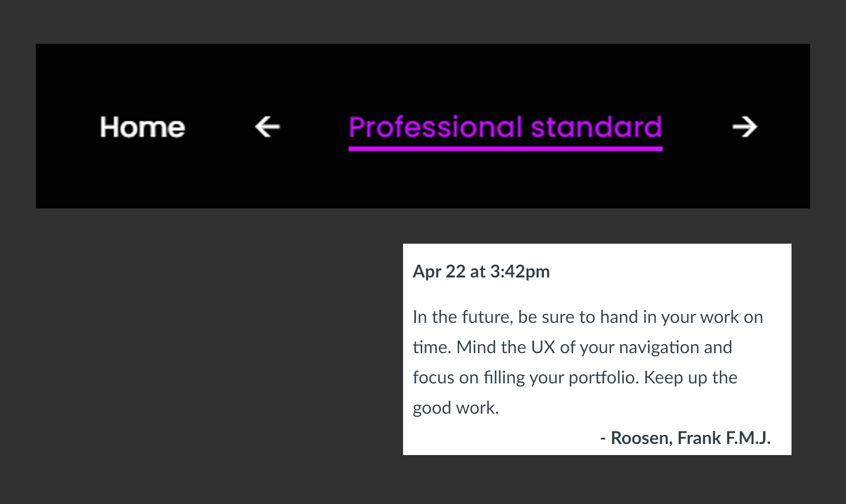Click the left arrow navigation icon
This screenshot has height=504, width=846.
coord(267,127)
